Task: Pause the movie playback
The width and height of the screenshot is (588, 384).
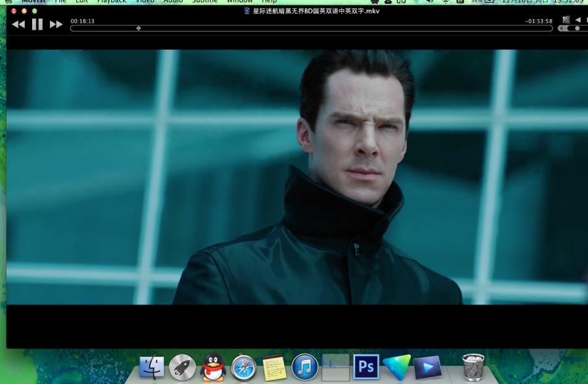Action: coord(37,24)
